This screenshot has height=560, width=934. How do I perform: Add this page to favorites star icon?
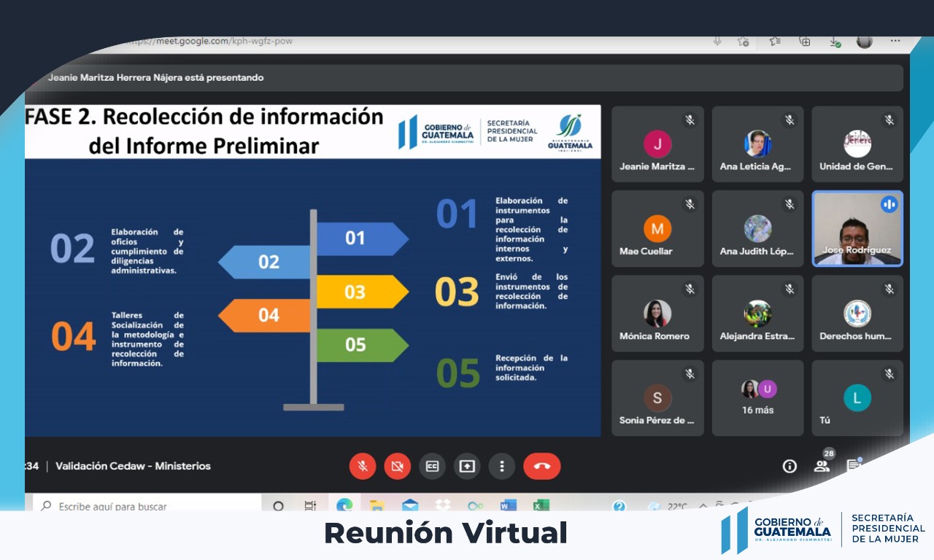743,42
